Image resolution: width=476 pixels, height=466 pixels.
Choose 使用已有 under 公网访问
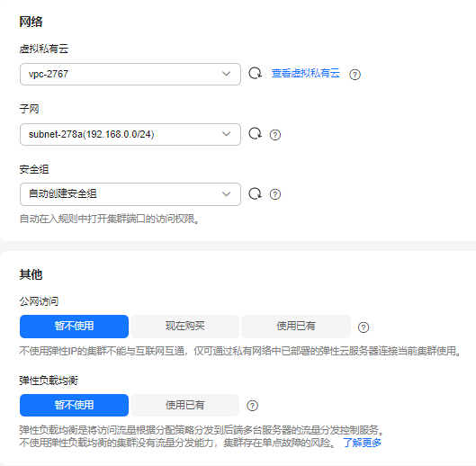(x=296, y=327)
